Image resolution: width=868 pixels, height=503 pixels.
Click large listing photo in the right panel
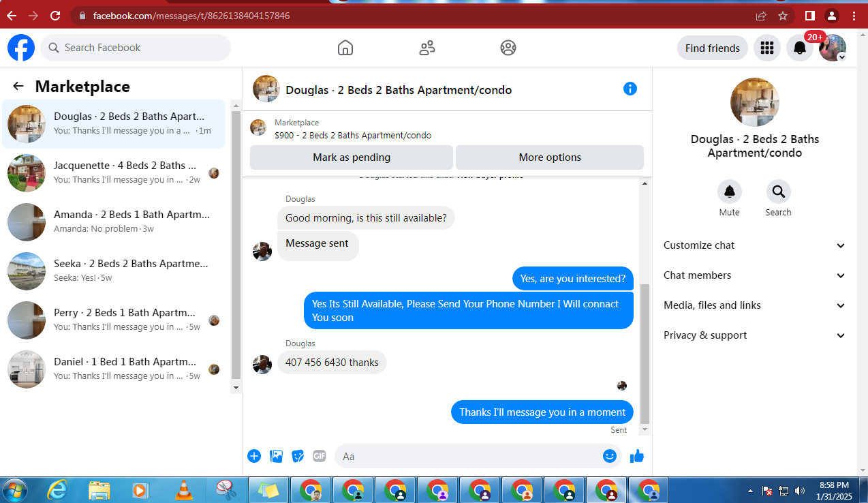(x=755, y=102)
